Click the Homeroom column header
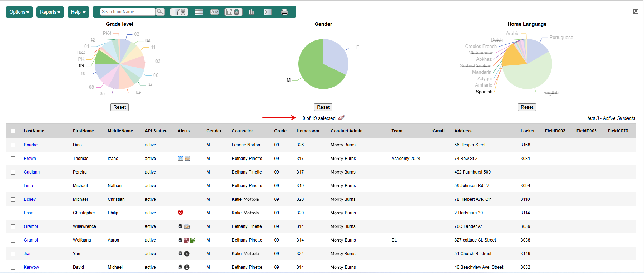This screenshot has width=644, height=273. (308, 131)
